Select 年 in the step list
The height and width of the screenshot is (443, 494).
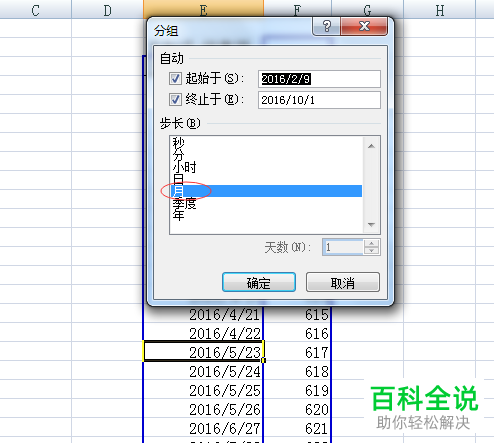click(266, 215)
